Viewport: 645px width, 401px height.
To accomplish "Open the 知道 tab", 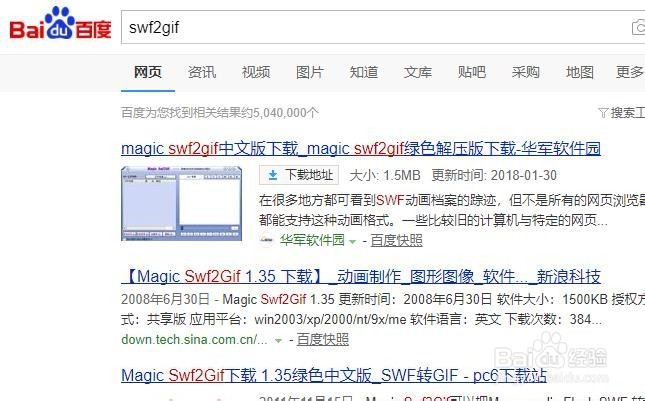I will [x=364, y=72].
